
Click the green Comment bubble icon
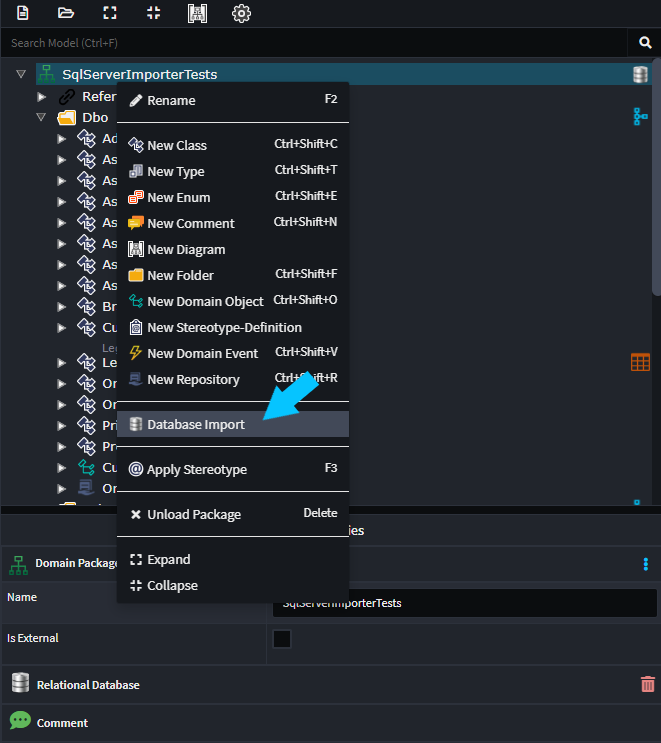(20, 721)
